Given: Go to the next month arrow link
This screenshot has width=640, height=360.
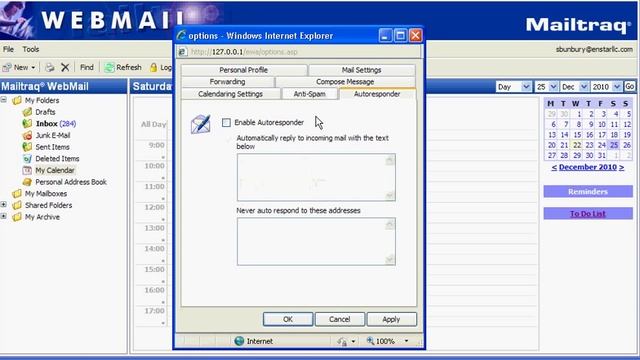Looking at the screenshot, I should coord(622,167).
